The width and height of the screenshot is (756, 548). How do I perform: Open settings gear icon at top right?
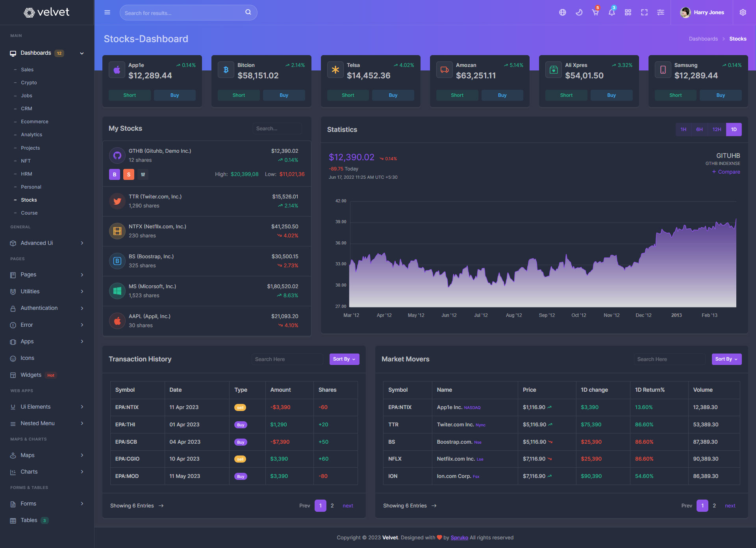coord(743,13)
